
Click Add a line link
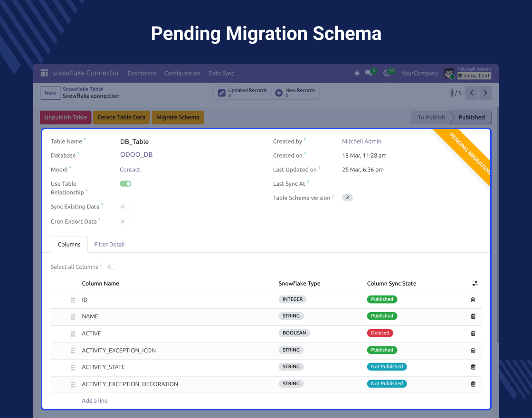pyautogui.click(x=95, y=401)
